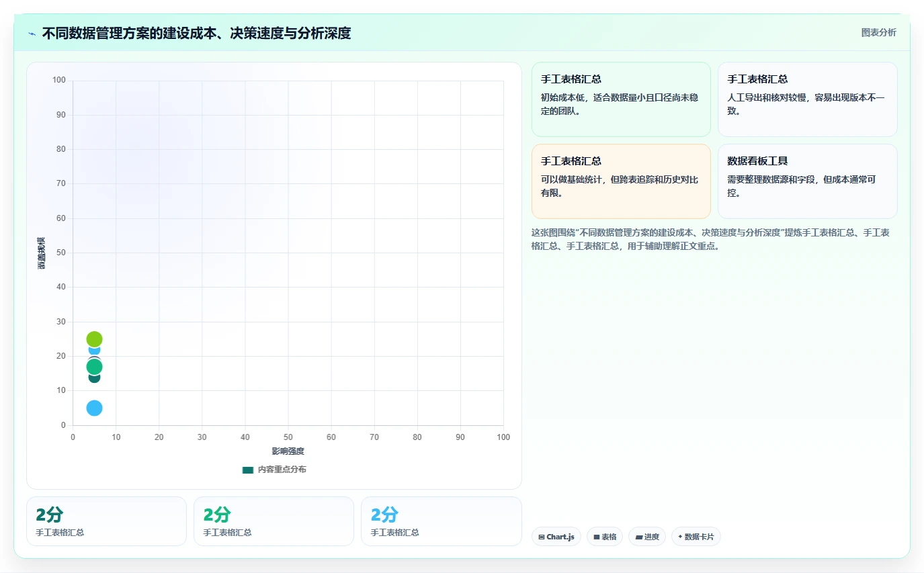The height and width of the screenshot is (573, 924).
Task: Click the green 2分 stat card
Action: coord(274,521)
